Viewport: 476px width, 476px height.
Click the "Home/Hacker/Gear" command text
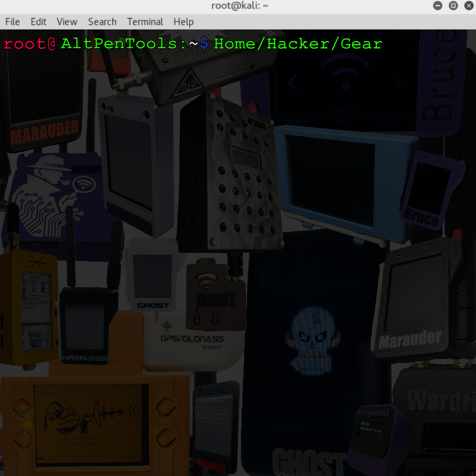coord(298,44)
